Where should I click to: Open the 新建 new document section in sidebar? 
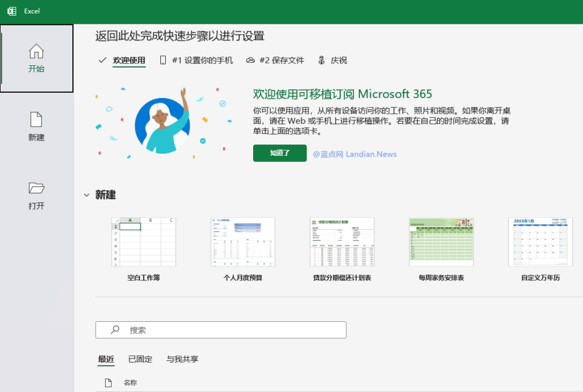pyautogui.click(x=37, y=127)
